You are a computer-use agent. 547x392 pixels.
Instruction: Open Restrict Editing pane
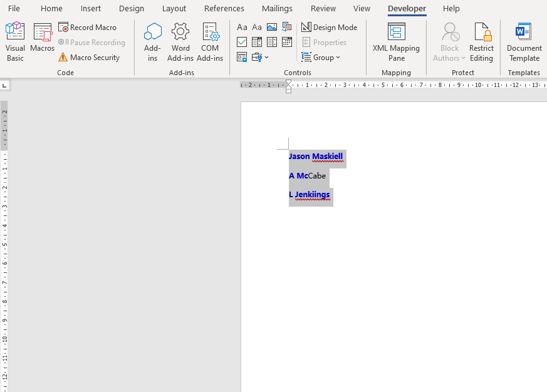(481, 42)
